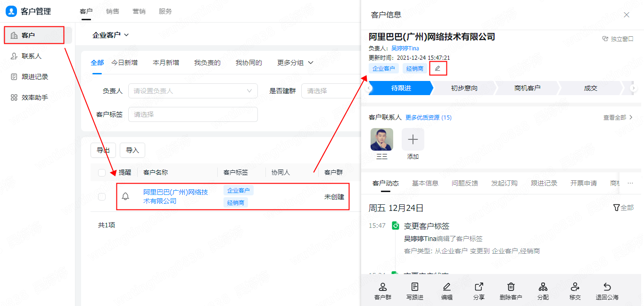Check the 阿里巴巴(广州) row checkbox
This screenshot has height=306, width=644.
(x=102, y=197)
